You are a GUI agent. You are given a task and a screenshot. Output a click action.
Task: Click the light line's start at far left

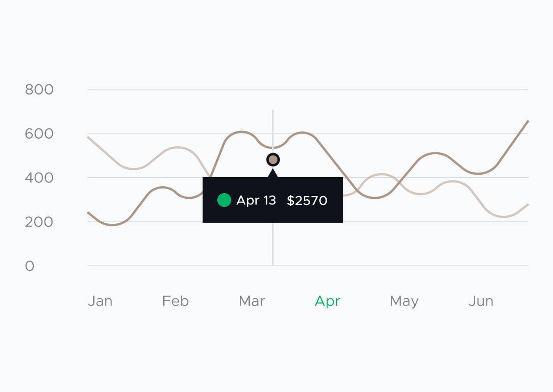pos(89,137)
